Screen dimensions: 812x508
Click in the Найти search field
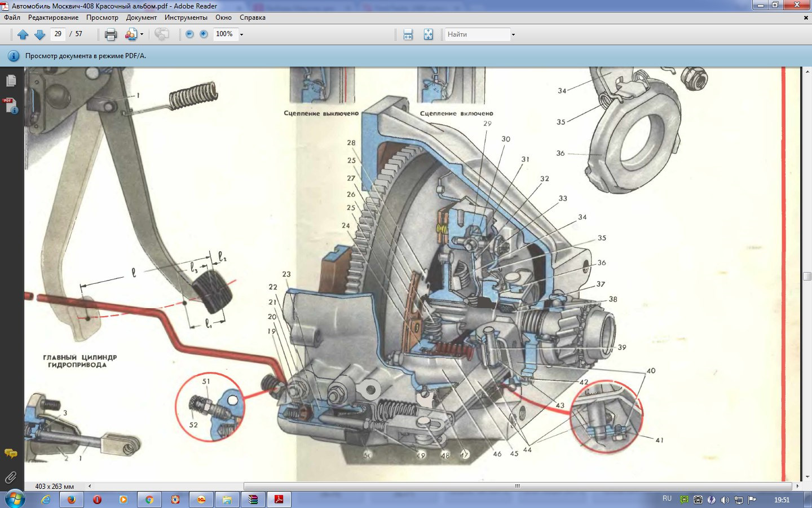477,34
